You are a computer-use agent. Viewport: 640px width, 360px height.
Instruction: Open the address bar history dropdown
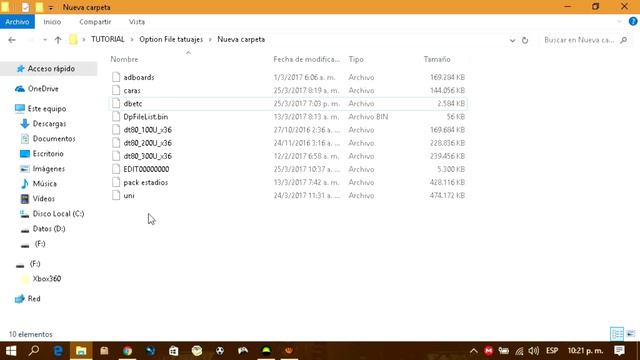coord(512,40)
